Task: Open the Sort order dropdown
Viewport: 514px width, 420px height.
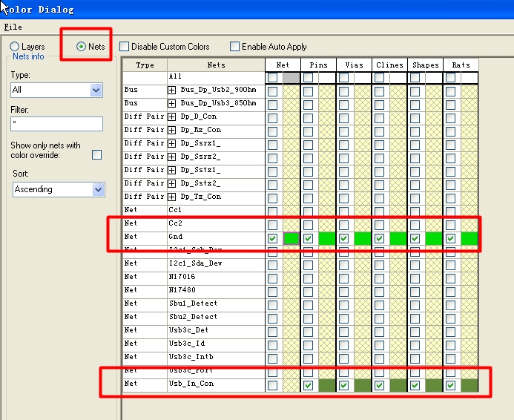Action: click(98, 189)
